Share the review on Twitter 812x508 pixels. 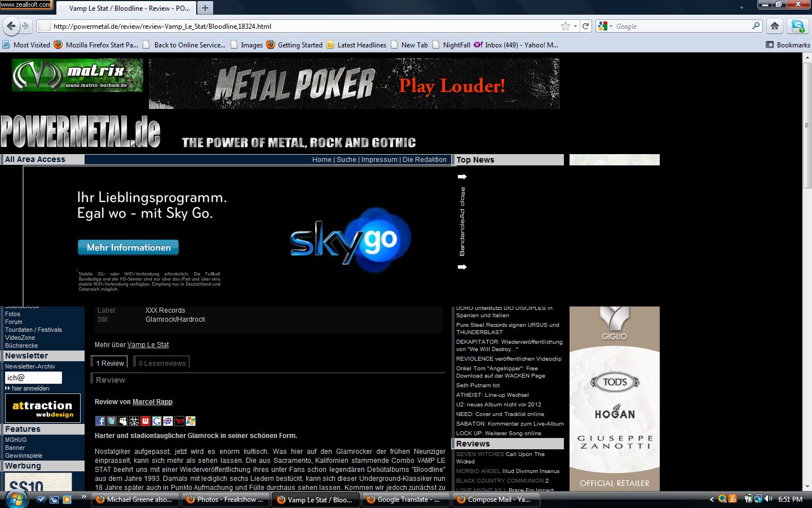point(112,421)
